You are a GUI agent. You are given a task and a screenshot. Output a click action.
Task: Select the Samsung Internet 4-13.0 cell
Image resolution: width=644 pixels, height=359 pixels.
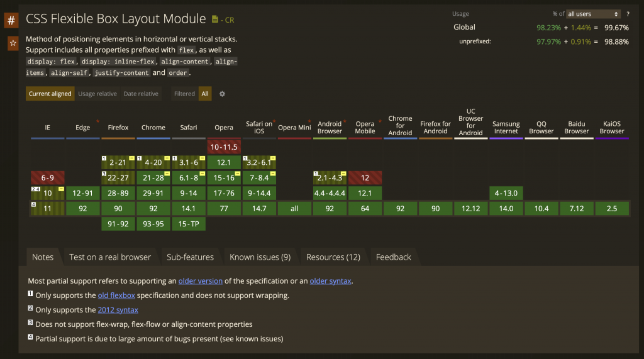pos(506,193)
